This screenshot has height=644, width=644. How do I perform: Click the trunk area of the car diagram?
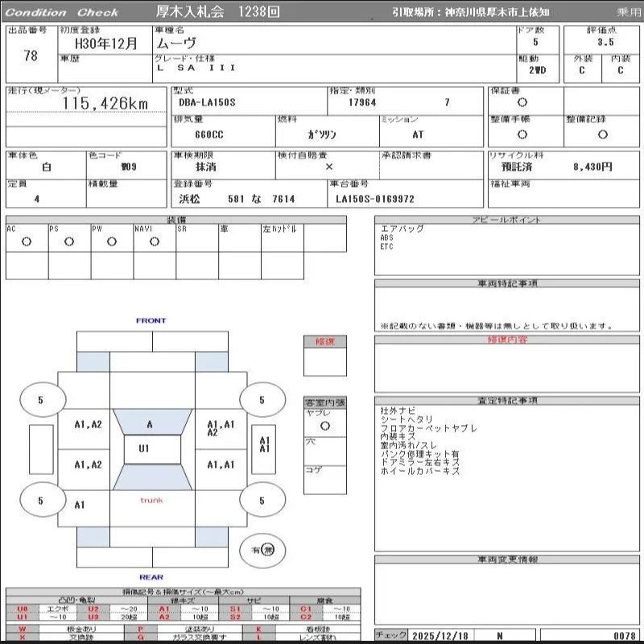click(151, 501)
